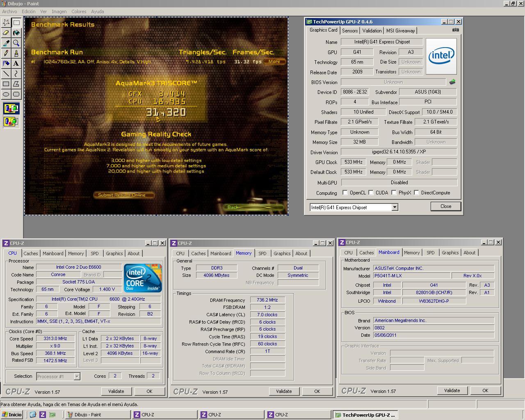The image size is (525, 420).
Task: Click the Intel logo in GPU-Z
Action: pyautogui.click(x=441, y=56)
